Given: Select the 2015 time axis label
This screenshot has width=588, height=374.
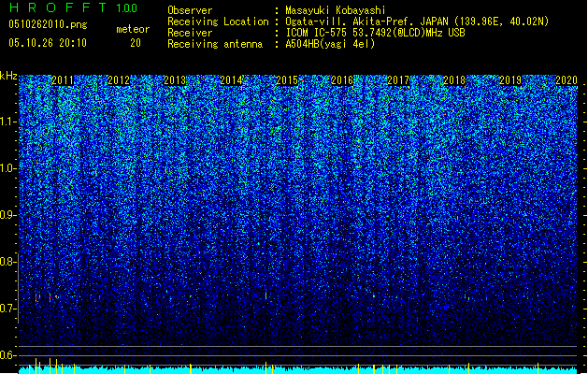Looking at the screenshot, I should coord(287,80).
